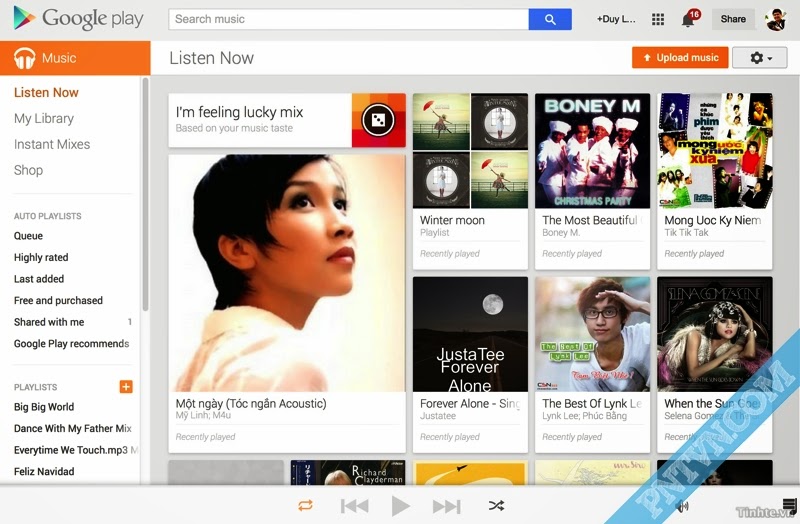Click the Google Play logo
This screenshot has width=800, height=524.
(x=78, y=18)
